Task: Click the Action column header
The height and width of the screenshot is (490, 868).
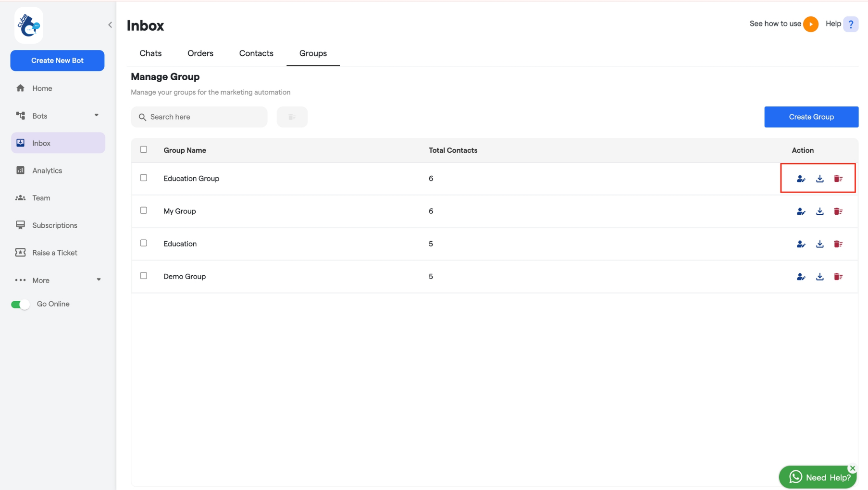Action: (803, 150)
